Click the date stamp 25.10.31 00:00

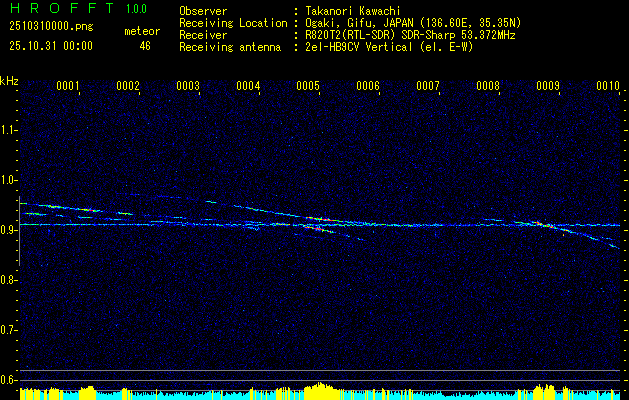[51, 46]
